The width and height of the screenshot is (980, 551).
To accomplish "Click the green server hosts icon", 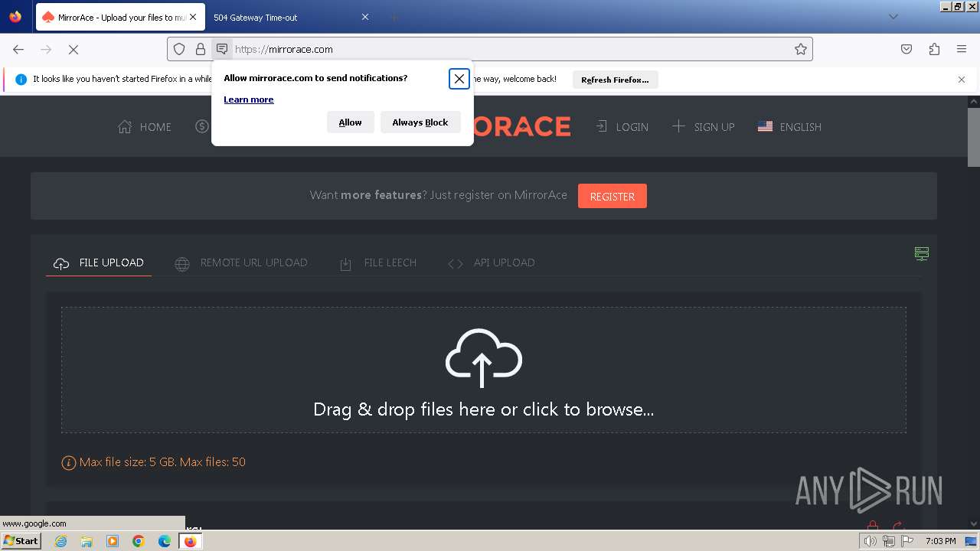I will pos(922,254).
